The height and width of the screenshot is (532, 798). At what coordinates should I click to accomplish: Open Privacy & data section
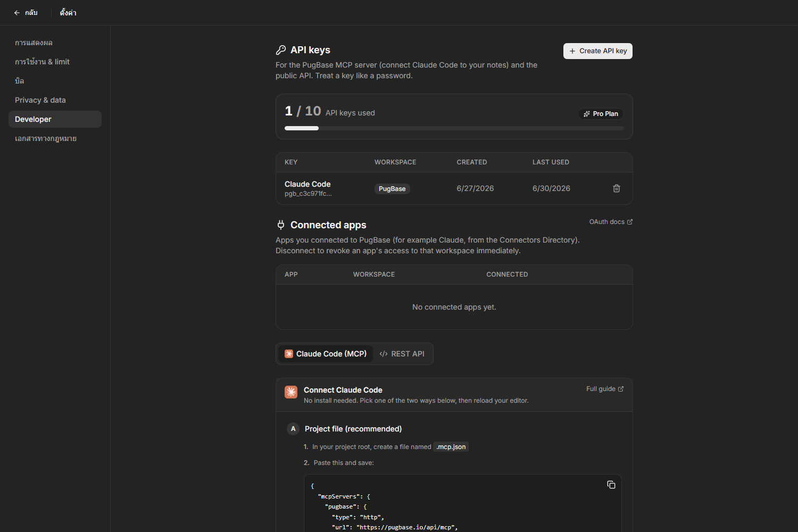[x=55, y=100]
